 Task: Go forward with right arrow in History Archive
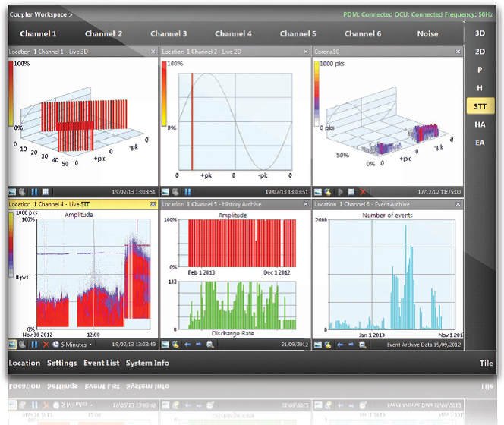[199, 345]
